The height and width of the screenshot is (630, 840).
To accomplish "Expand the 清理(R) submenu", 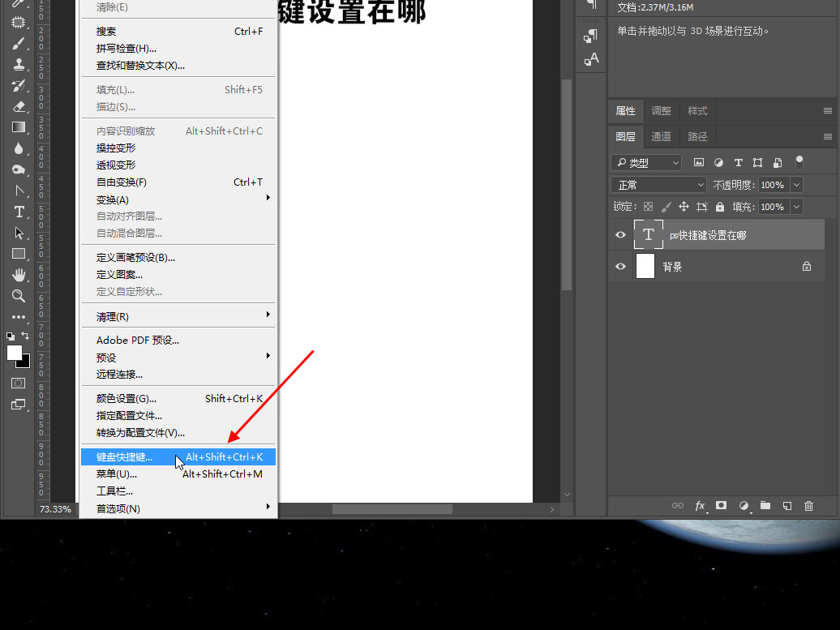I will (178, 316).
